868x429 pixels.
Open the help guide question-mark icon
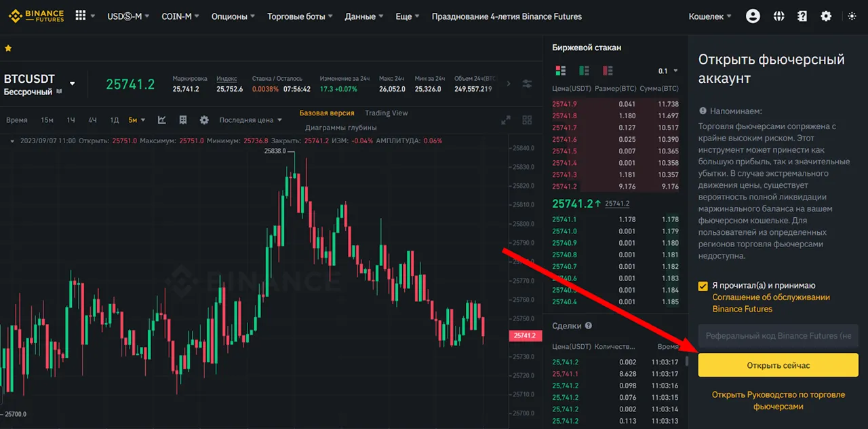(802, 16)
